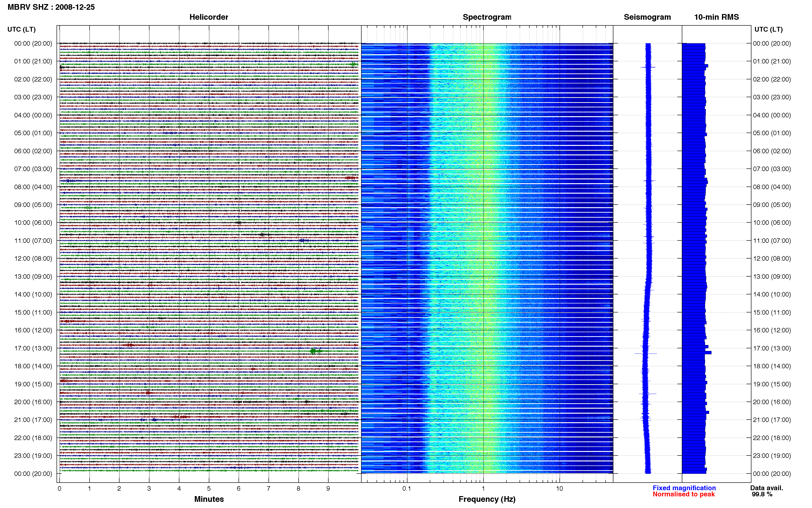This screenshot has width=812, height=508.
Task: Click the blue 'Fixed magnification' legend text
Action: [x=684, y=488]
